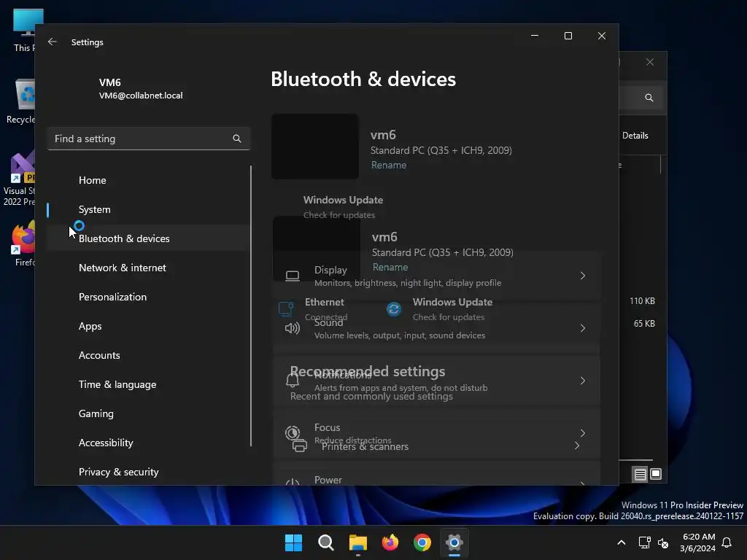Image resolution: width=747 pixels, height=560 pixels.
Task: Open Personalization settings
Action: coord(112,297)
